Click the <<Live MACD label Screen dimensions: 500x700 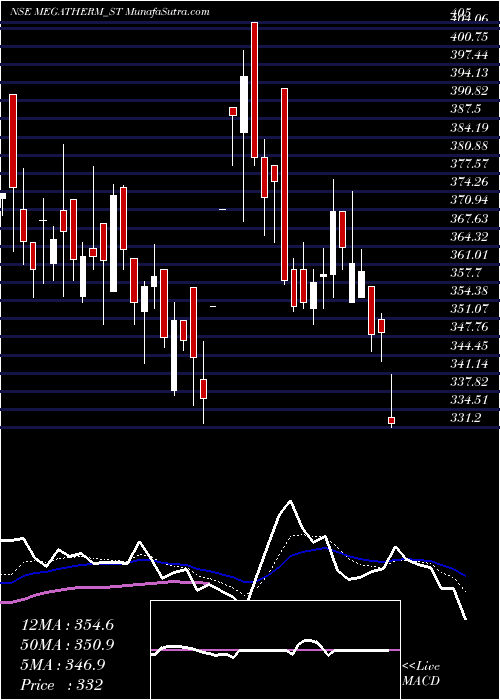tap(421, 674)
